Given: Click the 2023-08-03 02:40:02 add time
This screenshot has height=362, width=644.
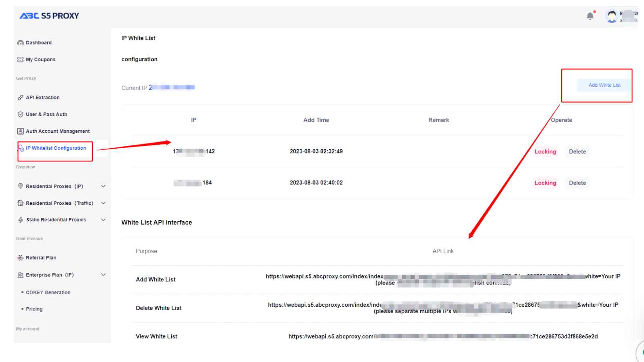Looking at the screenshot, I should [x=316, y=183].
